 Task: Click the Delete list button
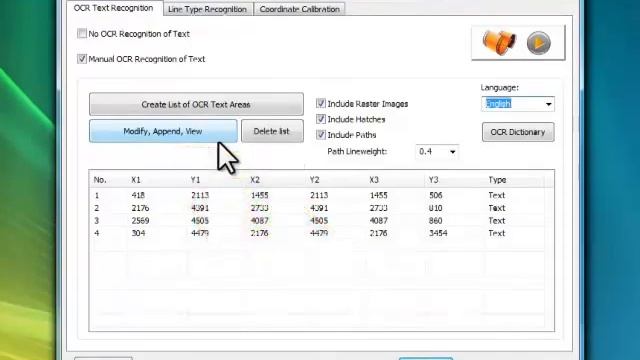(x=272, y=131)
